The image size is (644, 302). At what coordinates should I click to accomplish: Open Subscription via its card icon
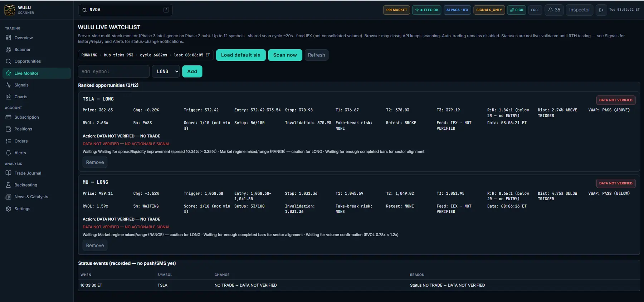(9, 117)
